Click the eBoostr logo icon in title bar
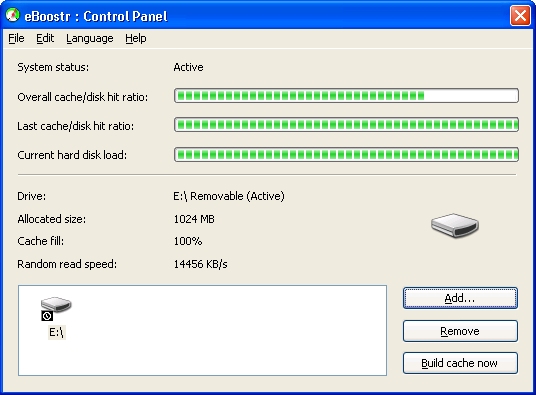The image size is (536, 395). tap(13, 15)
